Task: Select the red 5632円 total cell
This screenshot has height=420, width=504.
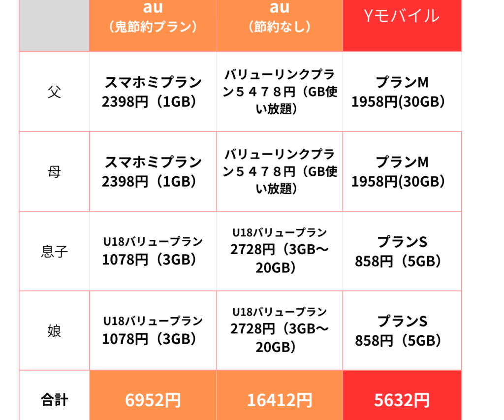Action: click(x=402, y=399)
